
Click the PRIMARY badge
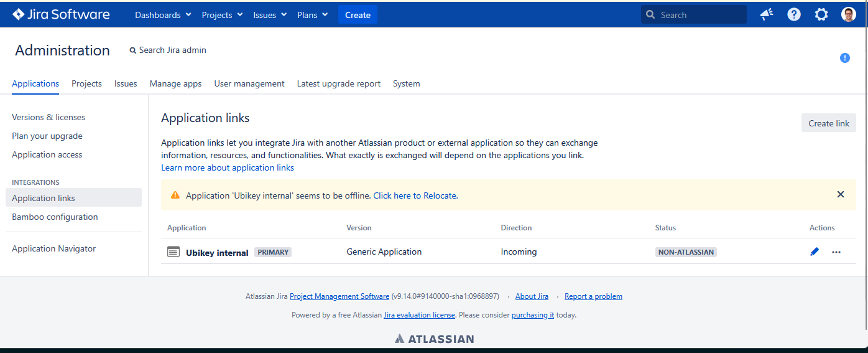pos(273,252)
